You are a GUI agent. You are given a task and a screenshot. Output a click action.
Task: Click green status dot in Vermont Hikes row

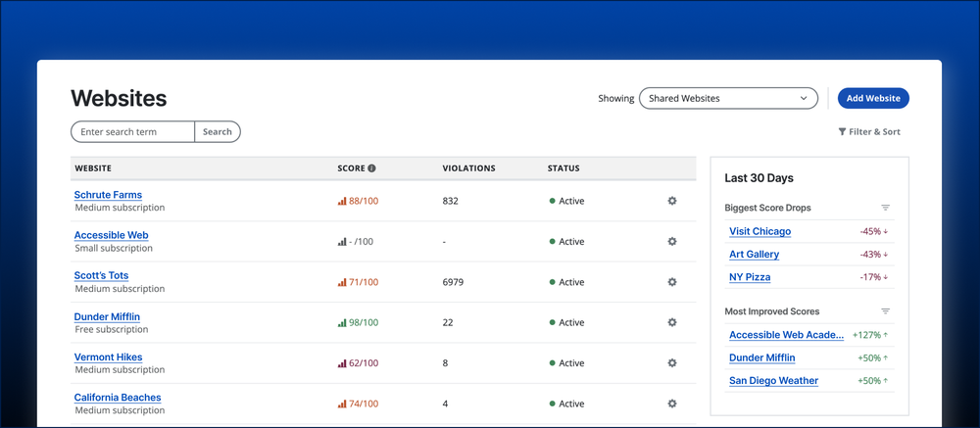tap(552, 363)
